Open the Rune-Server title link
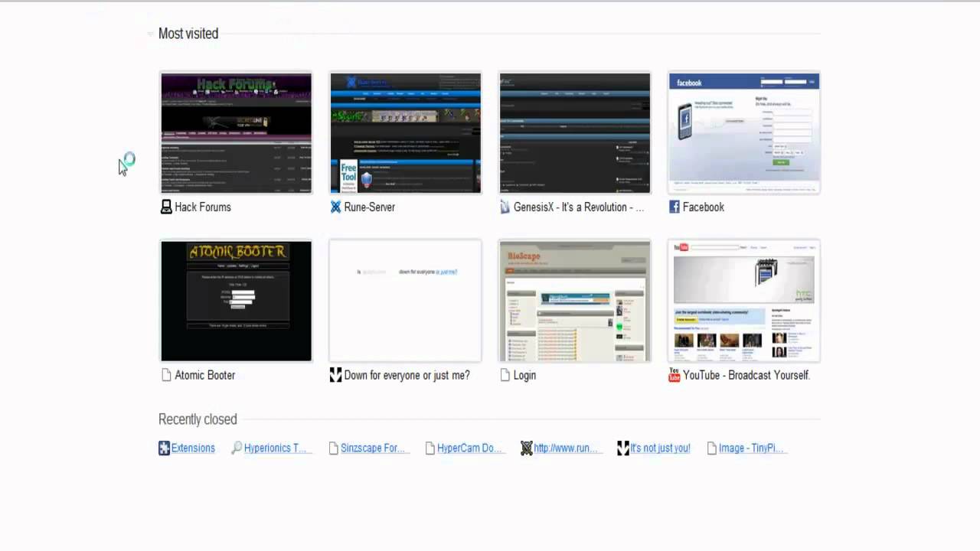 click(x=370, y=207)
